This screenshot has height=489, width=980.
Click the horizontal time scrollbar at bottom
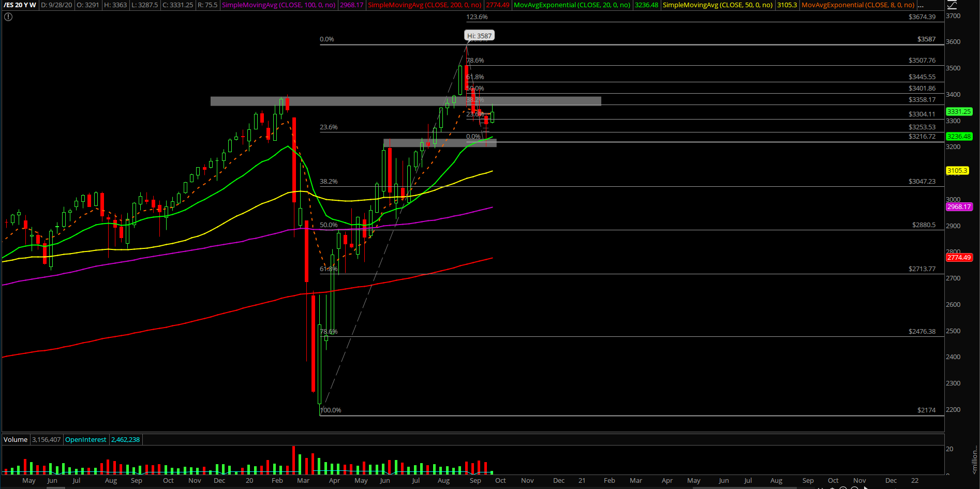point(414,487)
